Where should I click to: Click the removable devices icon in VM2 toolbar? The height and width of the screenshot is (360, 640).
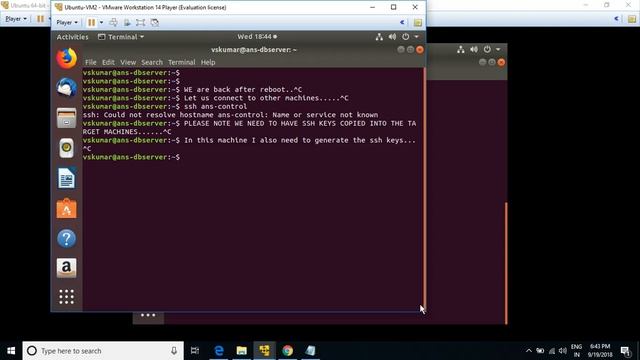pos(127,22)
